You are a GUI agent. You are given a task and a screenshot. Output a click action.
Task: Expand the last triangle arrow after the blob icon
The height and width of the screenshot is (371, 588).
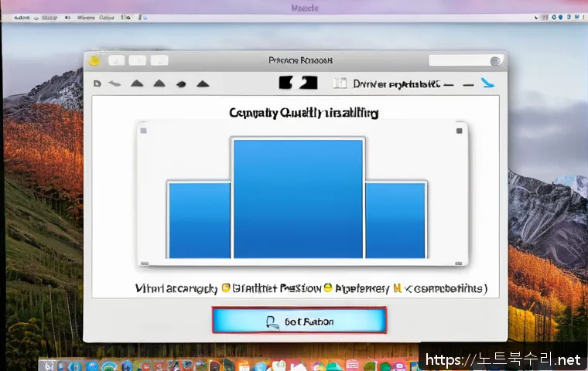203,83
